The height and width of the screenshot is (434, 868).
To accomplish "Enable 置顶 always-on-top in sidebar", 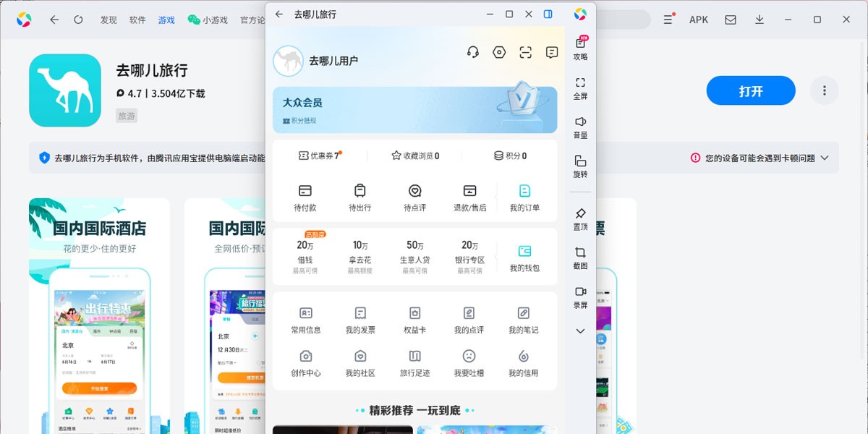I will (579, 217).
